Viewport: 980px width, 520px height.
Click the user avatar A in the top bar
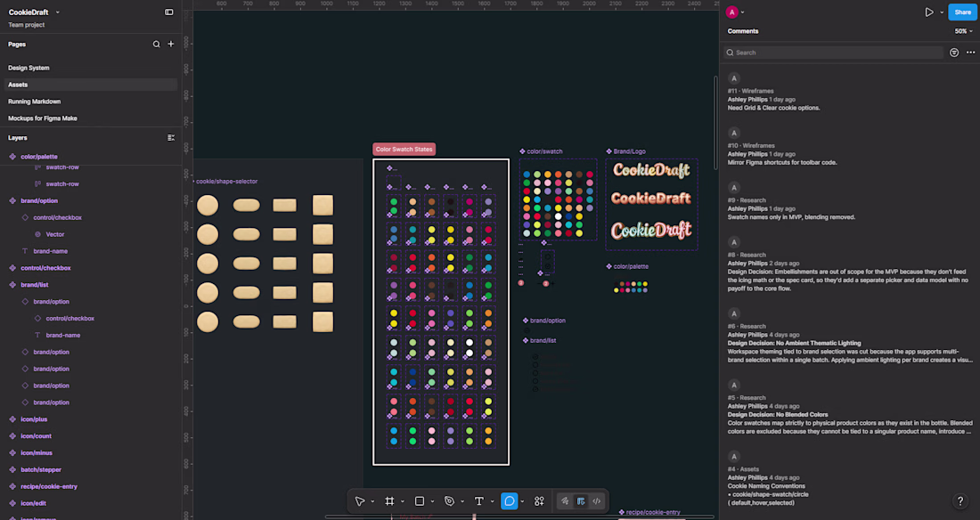coord(731,12)
